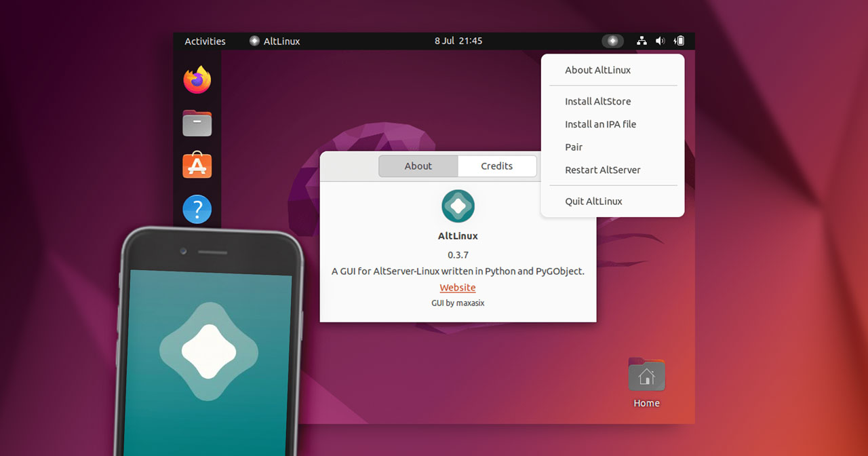Click the AltLinux app menu in top bar
This screenshot has width=868, height=456.
click(275, 41)
